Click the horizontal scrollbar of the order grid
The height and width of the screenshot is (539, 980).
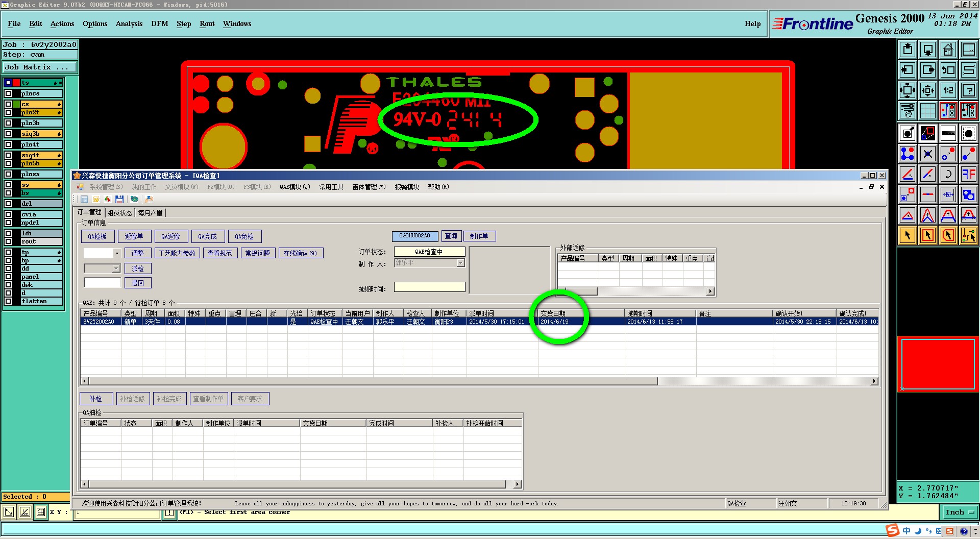point(480,381)
